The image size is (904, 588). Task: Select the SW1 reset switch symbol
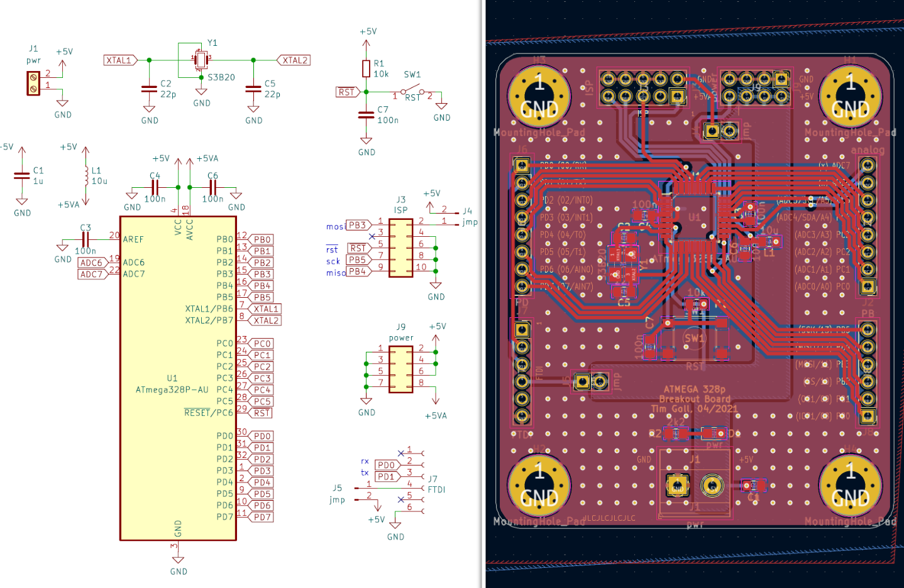413,90
